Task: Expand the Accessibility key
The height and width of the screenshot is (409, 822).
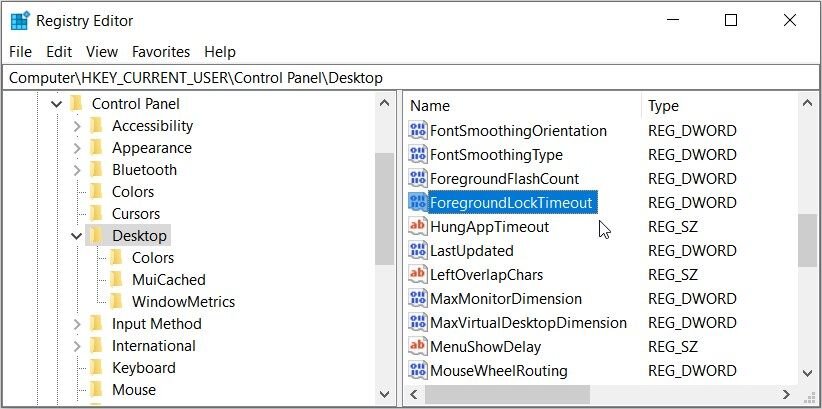Action: tap(77, 126)
